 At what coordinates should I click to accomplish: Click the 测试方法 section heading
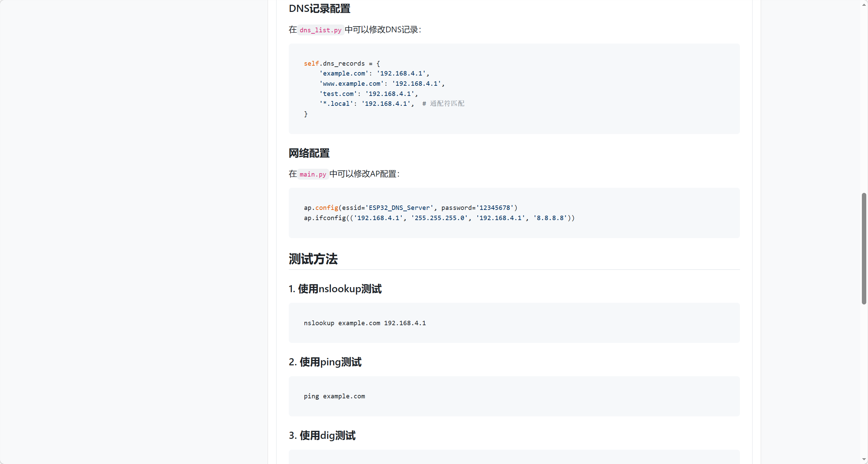(313, 259)
